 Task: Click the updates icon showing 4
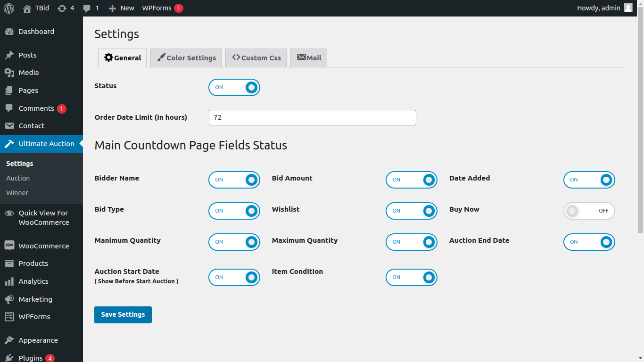pos(62,8)
